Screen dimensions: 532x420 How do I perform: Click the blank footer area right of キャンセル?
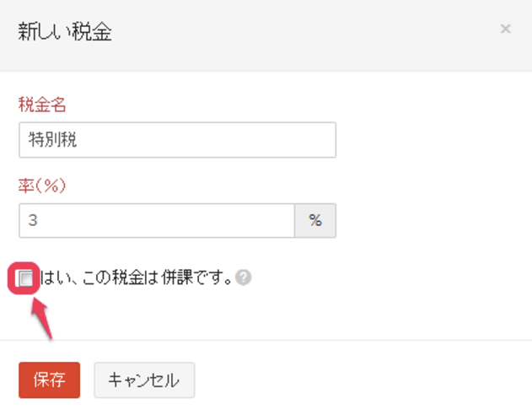point(354,380)
